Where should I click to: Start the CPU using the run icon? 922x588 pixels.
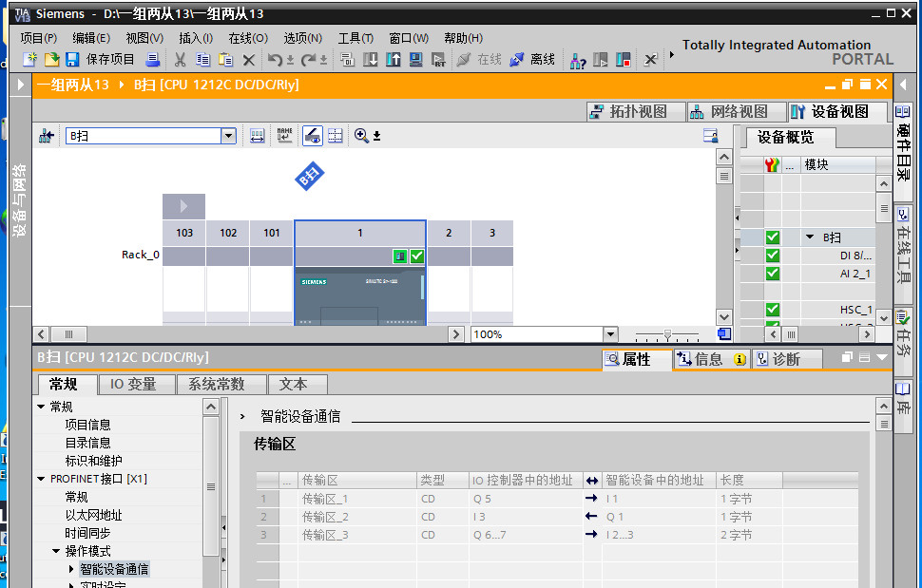601,59
